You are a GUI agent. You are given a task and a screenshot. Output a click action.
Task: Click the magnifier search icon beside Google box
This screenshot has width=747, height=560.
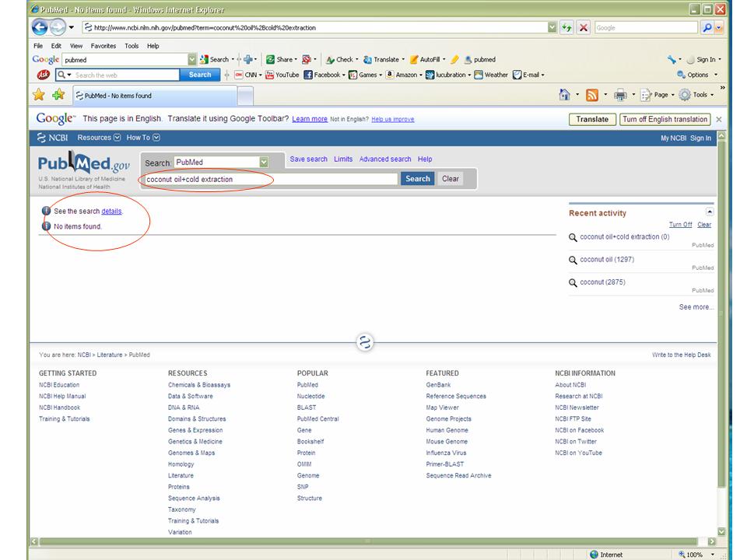[x=707, y=28]
